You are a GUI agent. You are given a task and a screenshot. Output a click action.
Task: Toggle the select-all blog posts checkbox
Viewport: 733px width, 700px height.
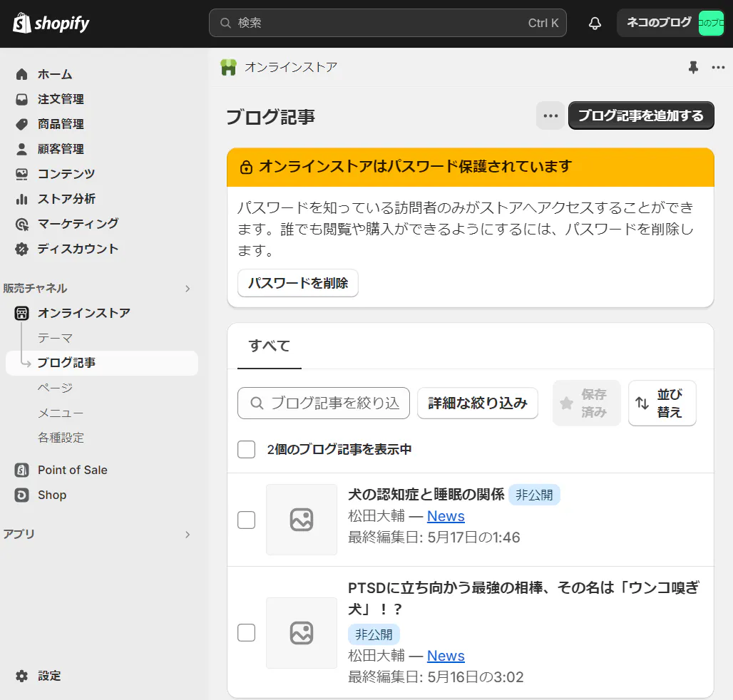tap(246, 449)
